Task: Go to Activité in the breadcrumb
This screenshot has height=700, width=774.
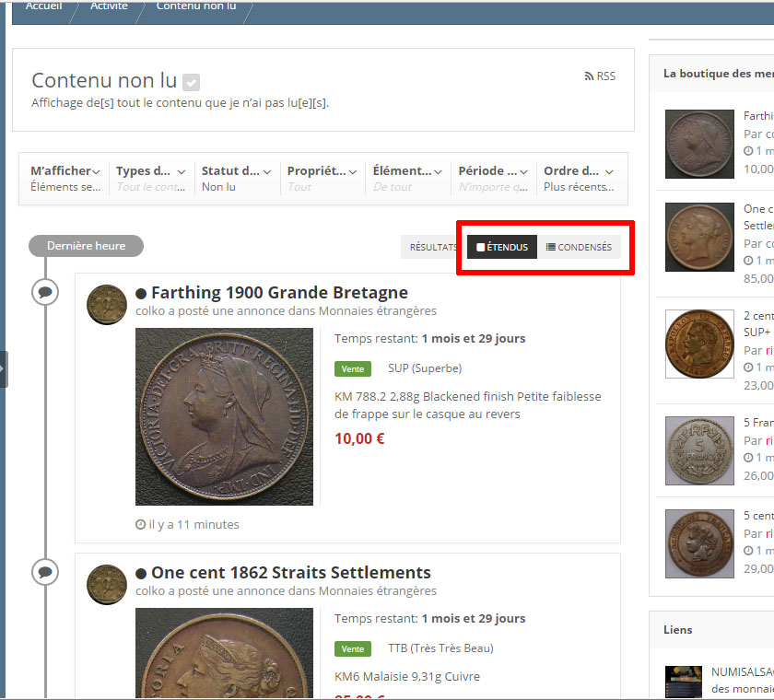Action: tap(109, 6)
